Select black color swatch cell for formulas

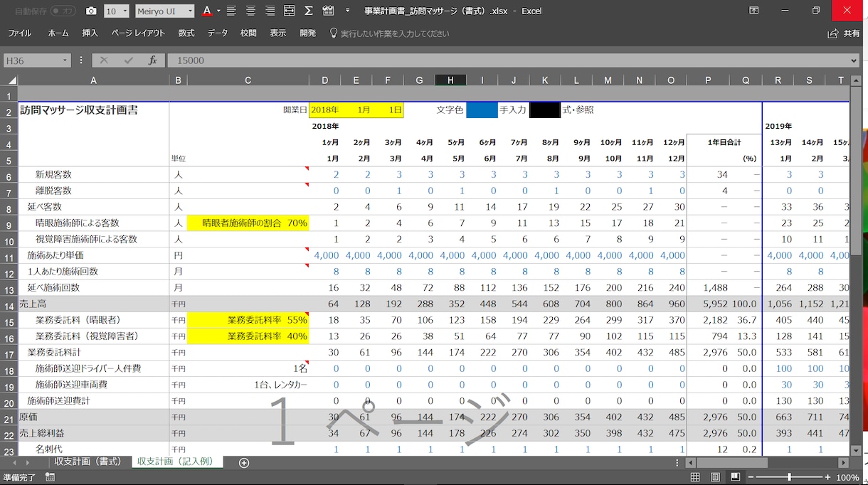[x=545, y=110]
